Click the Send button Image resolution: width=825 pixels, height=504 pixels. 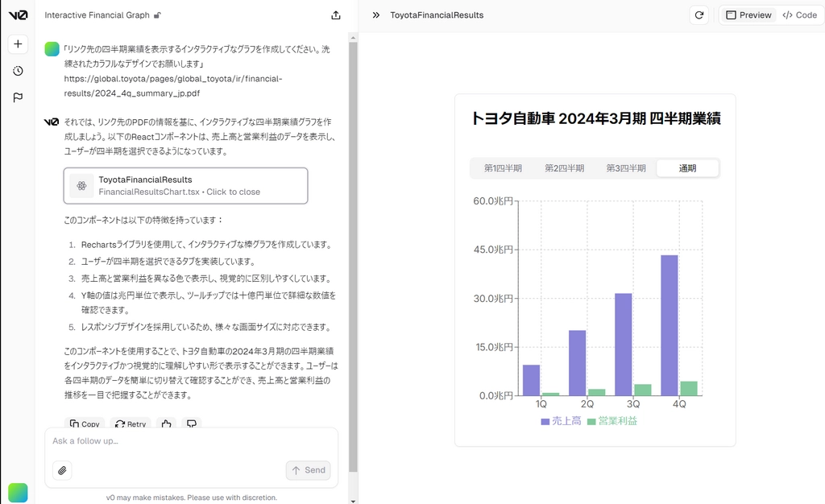click(x=309, y=470)
